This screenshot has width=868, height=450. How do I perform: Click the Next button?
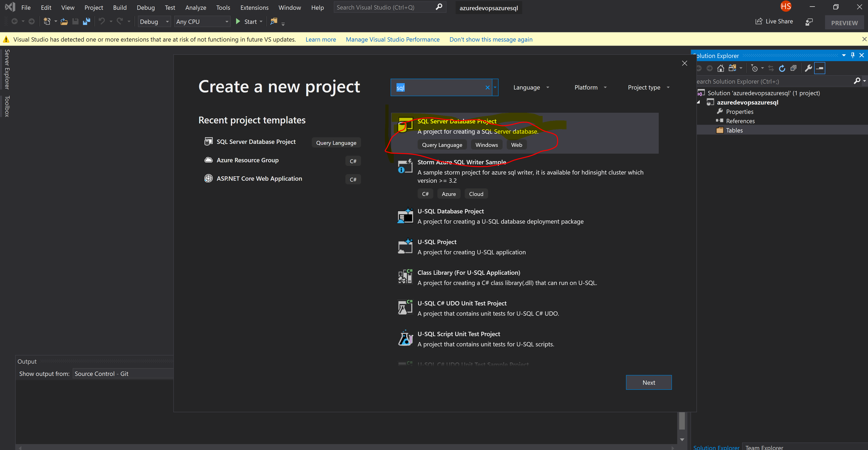pyautogui.click(x=649, y=382)
